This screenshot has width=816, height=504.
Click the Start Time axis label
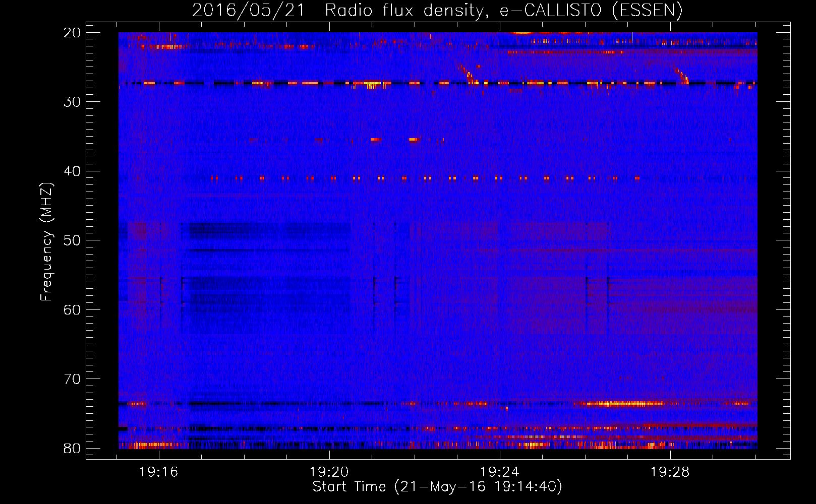[437, 487]
